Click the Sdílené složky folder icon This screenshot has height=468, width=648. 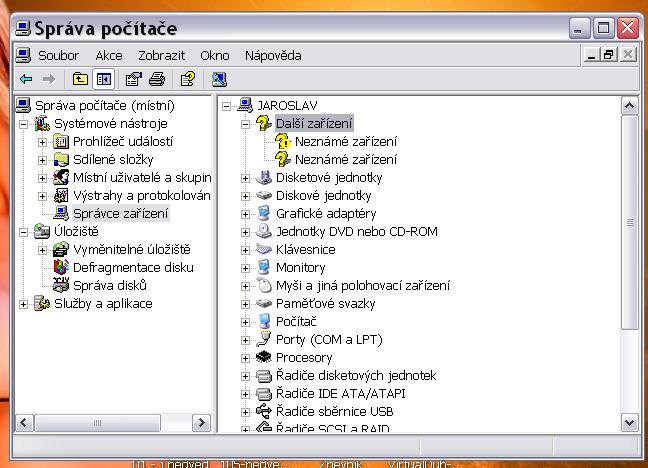click(x=61, y=160)
